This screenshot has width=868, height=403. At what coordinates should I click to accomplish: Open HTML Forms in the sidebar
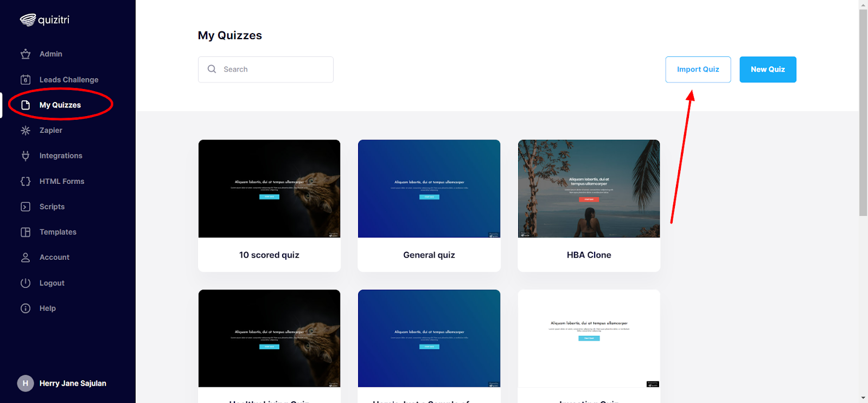[x=62, y=181]
